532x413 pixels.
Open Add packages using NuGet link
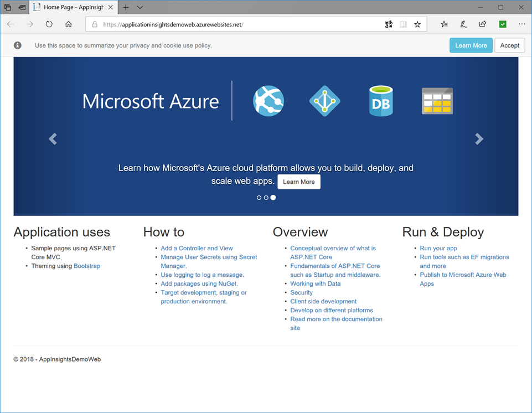[199, 283]
